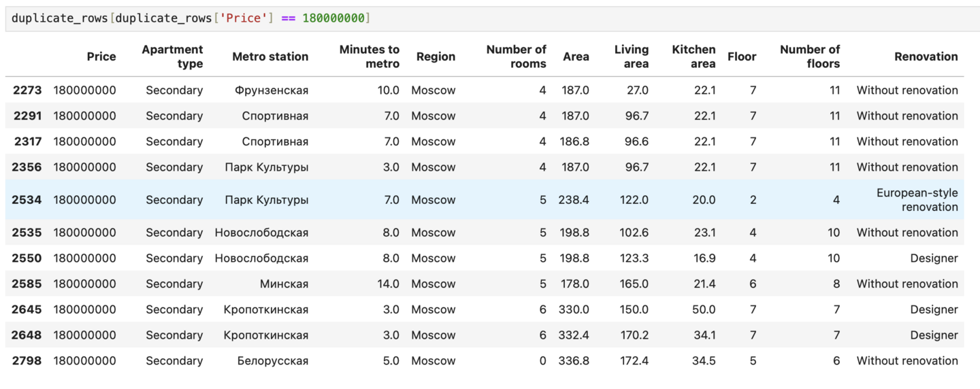
Task: Click row index 2273
Action: (x=27, y=90)
